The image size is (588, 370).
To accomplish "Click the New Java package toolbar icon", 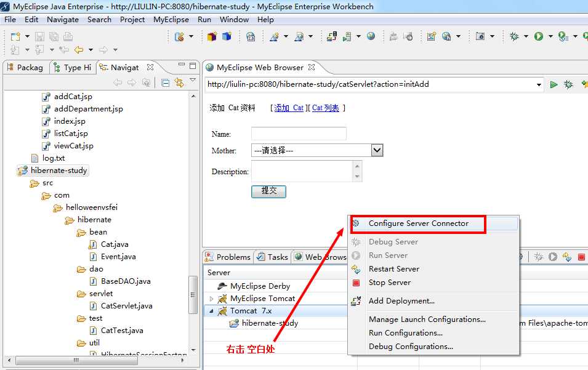I will [212, 36].
